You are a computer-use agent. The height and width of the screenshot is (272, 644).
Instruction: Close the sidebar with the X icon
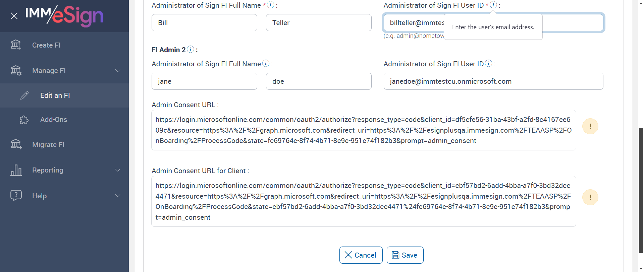(x=14, y=16)
